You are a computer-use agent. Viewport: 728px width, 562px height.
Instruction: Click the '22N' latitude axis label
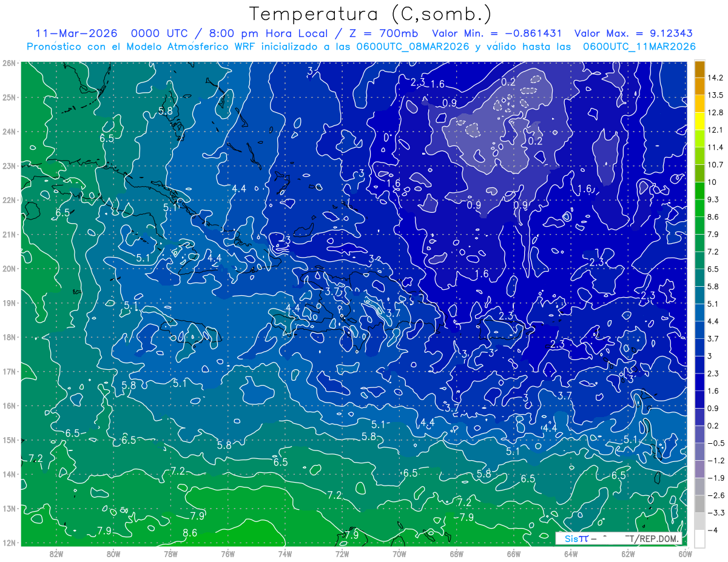[9, 200]
